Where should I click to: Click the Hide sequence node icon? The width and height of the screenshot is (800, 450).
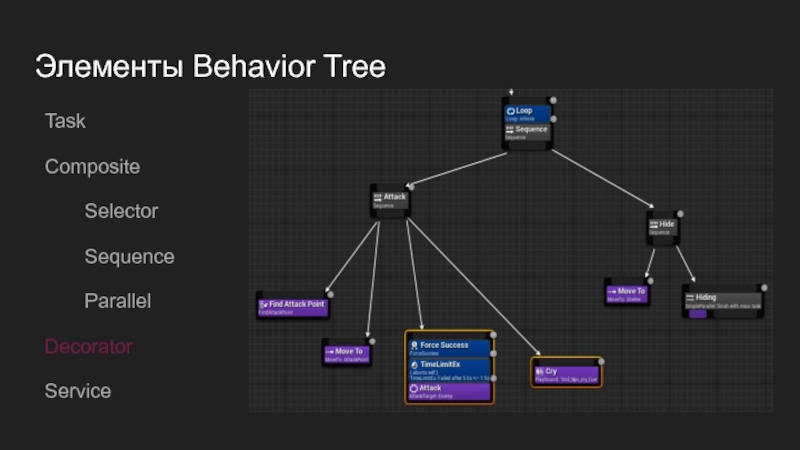point(653,225)
